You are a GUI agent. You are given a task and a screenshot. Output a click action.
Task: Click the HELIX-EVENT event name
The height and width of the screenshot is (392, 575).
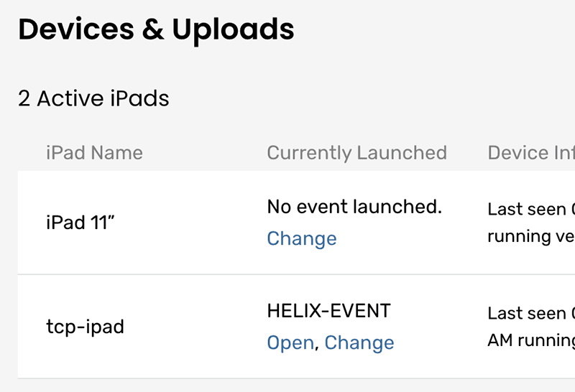point(328,311)
